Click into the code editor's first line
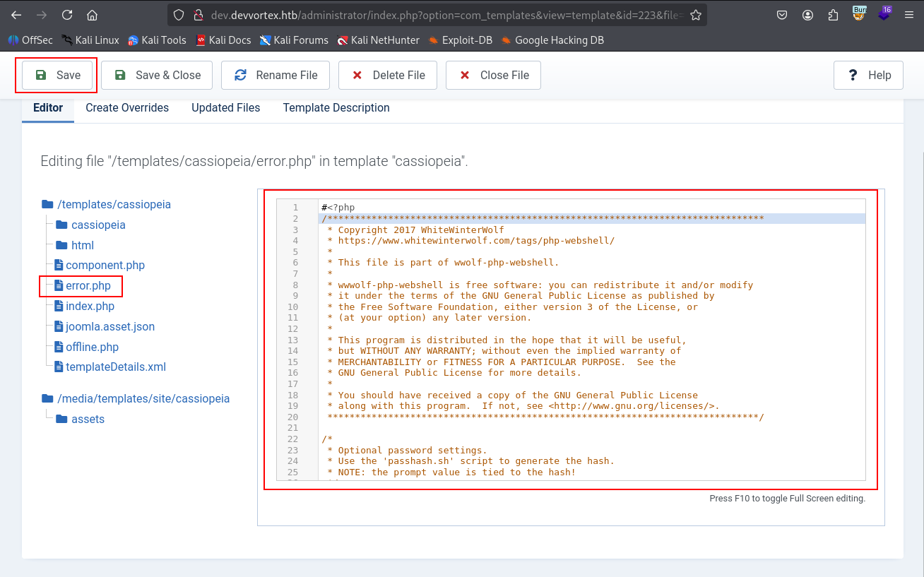 coord(592,208)
